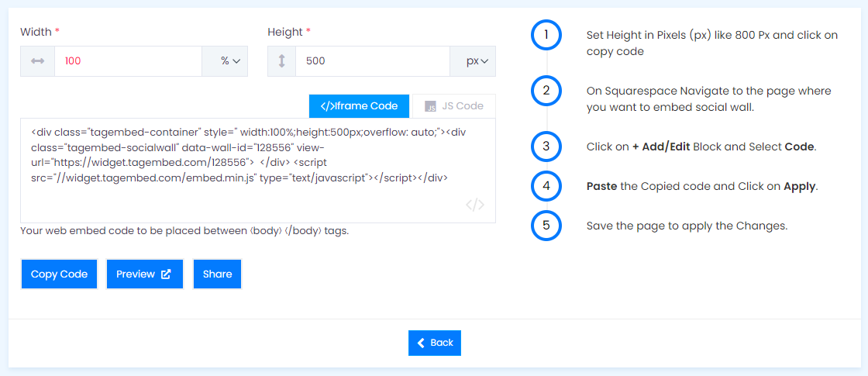Screen dimensions: 868x376
Task: Click step 5 circle icon
Action: click(546, 226)
